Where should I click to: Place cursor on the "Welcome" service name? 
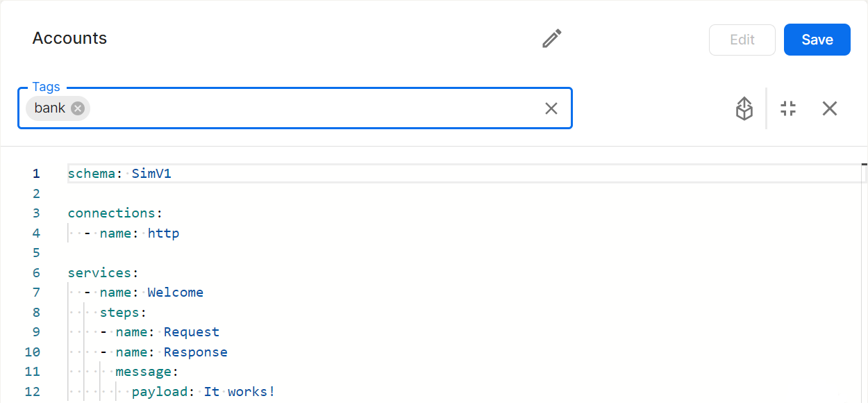point(175,293)
